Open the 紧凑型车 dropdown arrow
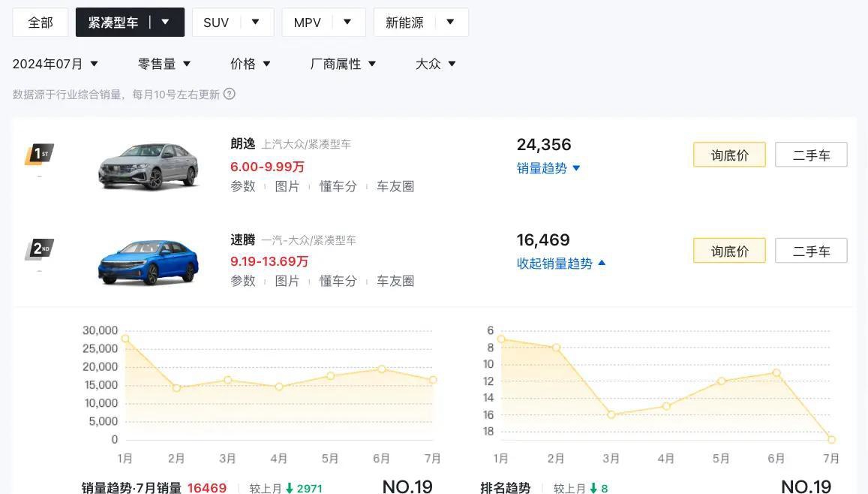 point(166,23)
